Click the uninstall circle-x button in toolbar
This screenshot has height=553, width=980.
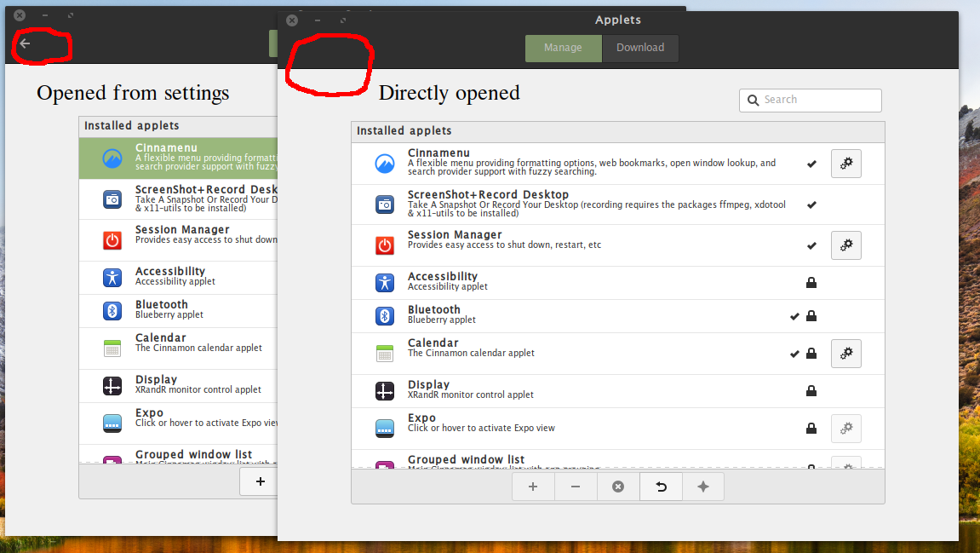click(618, 487)
